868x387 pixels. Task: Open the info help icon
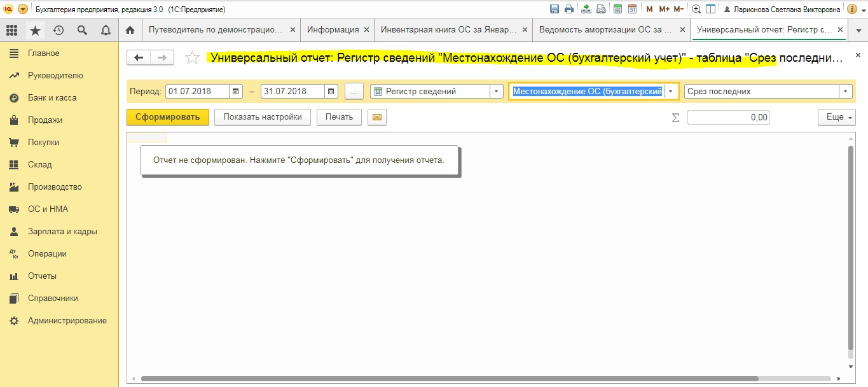point(852,9)
